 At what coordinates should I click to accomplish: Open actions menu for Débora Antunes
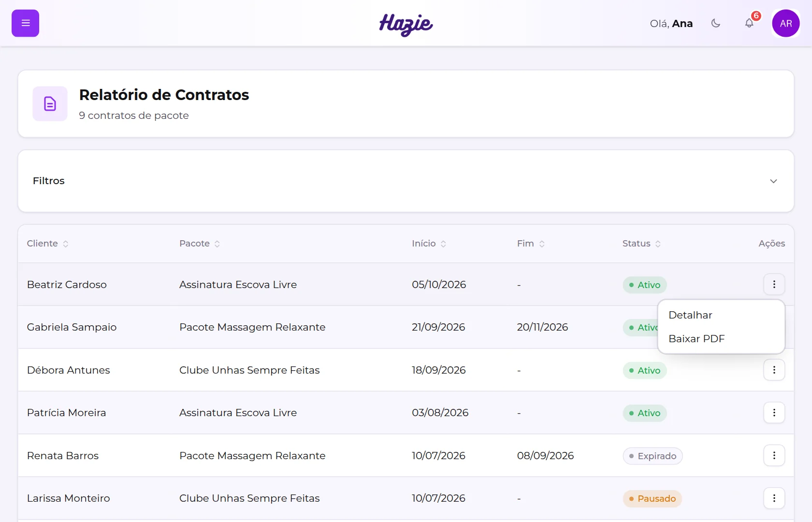coord(774,370)
